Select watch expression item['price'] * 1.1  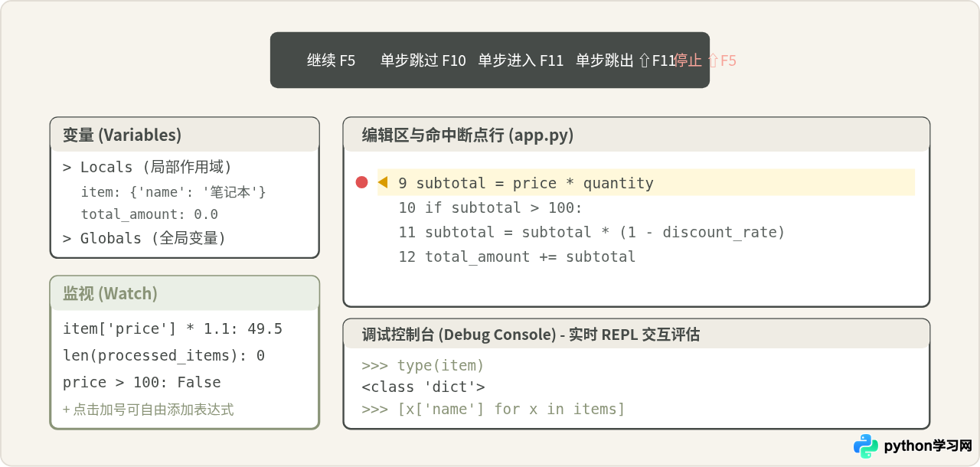tap(172, 329)
